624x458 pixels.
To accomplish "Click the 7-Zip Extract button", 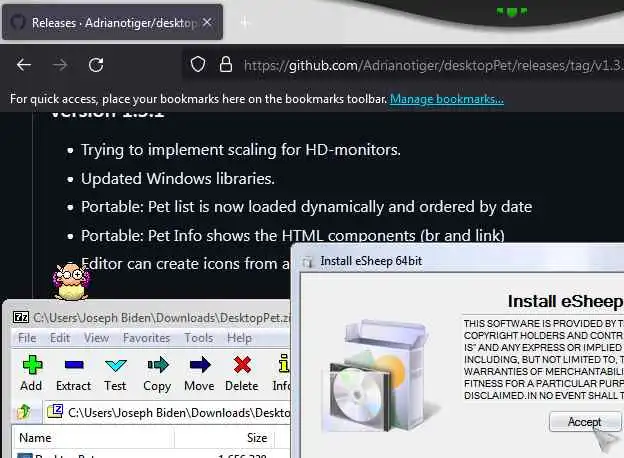I will [74, 373].
